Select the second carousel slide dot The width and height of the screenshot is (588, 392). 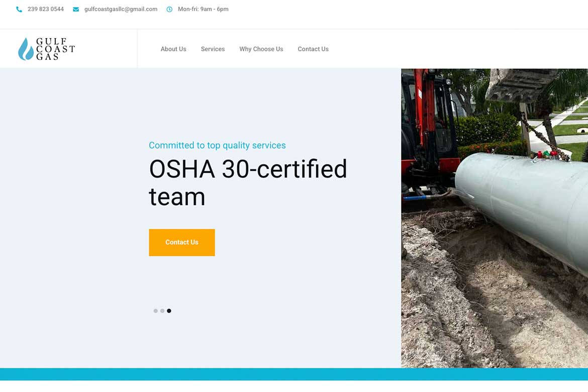pyautogui.click(x=162, y=311)
